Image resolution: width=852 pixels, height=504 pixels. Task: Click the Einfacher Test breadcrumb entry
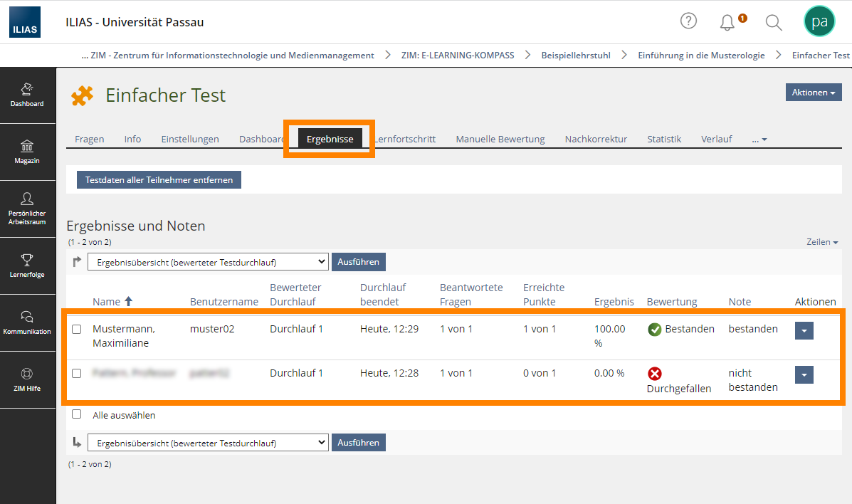pyautogui.click(x=821, y=56)
